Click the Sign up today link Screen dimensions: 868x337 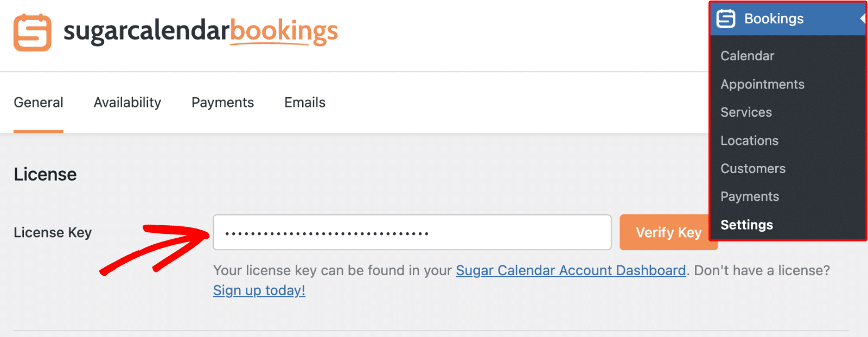click(259, 290)
